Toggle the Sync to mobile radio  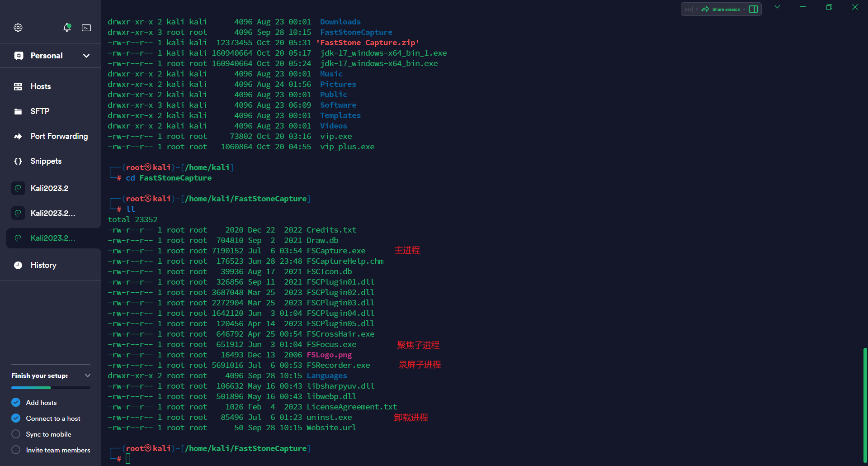click(x=16, y=434)
